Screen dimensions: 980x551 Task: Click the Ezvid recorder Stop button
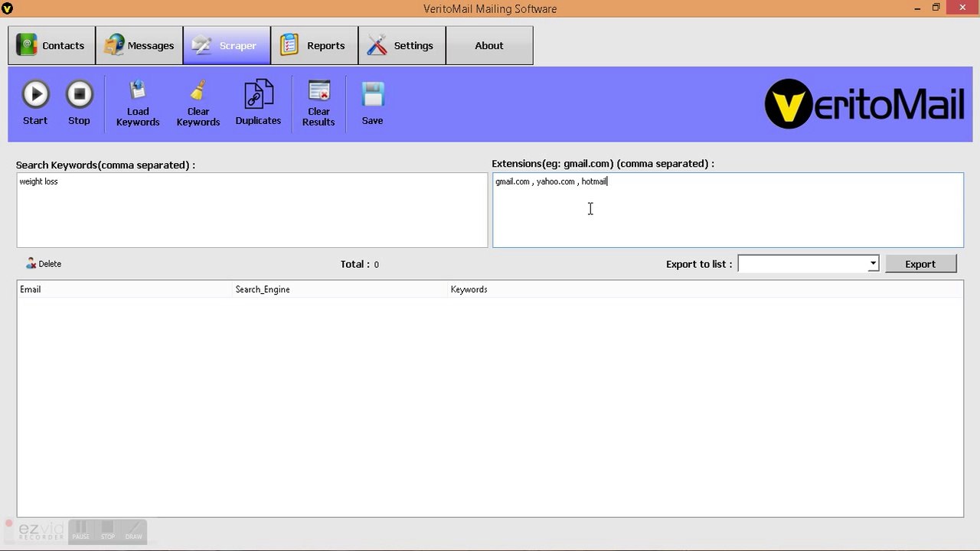point(108,530)
